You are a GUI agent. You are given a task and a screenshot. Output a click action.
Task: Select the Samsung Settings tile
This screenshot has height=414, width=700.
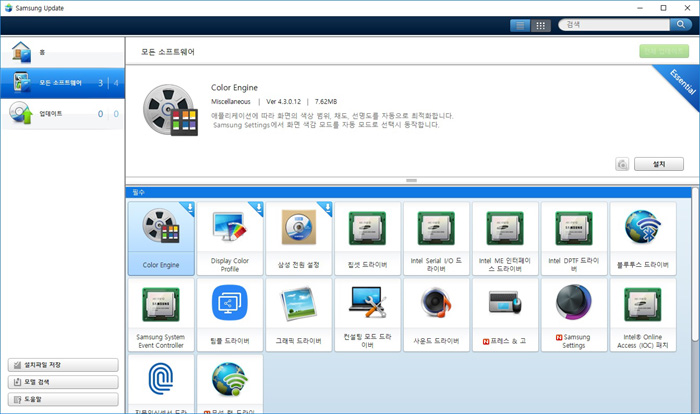click(574, 315)
